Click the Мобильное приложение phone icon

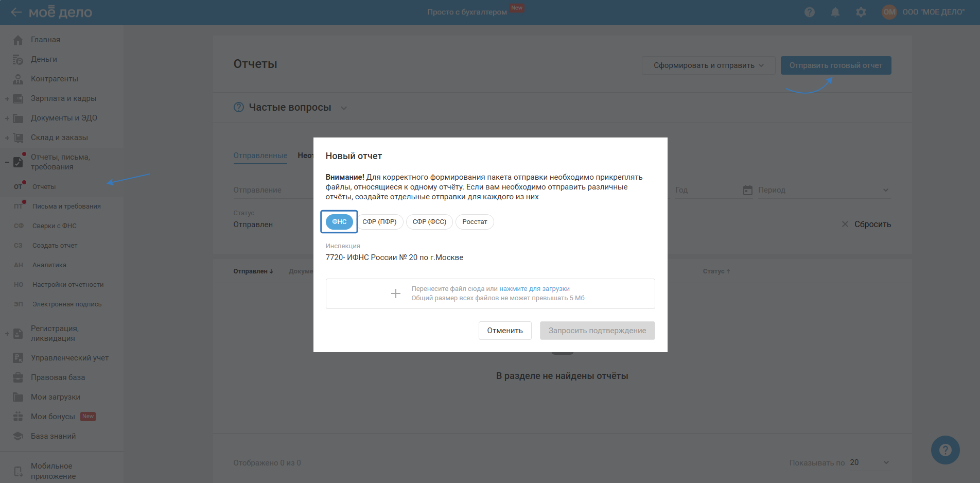click(x=18, y=471)
